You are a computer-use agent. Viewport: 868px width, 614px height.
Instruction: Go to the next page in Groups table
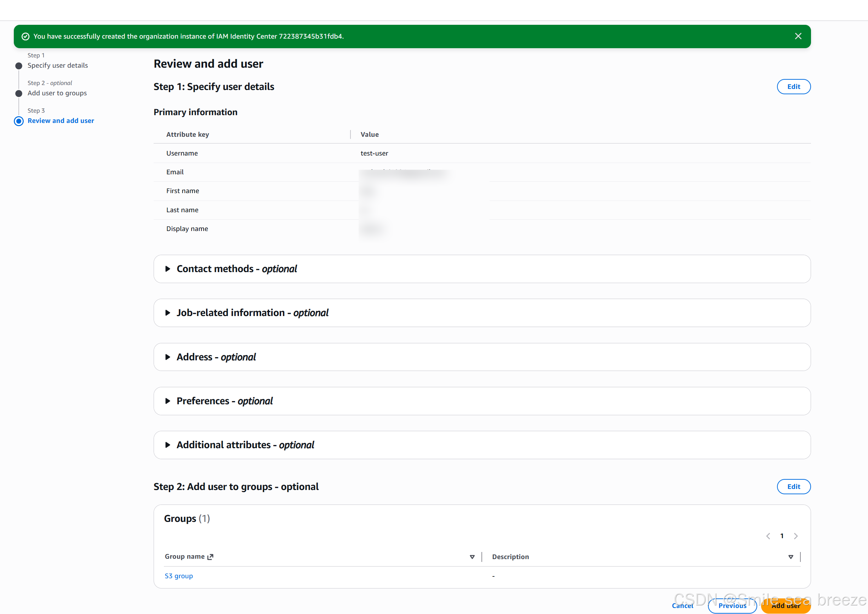796,536
